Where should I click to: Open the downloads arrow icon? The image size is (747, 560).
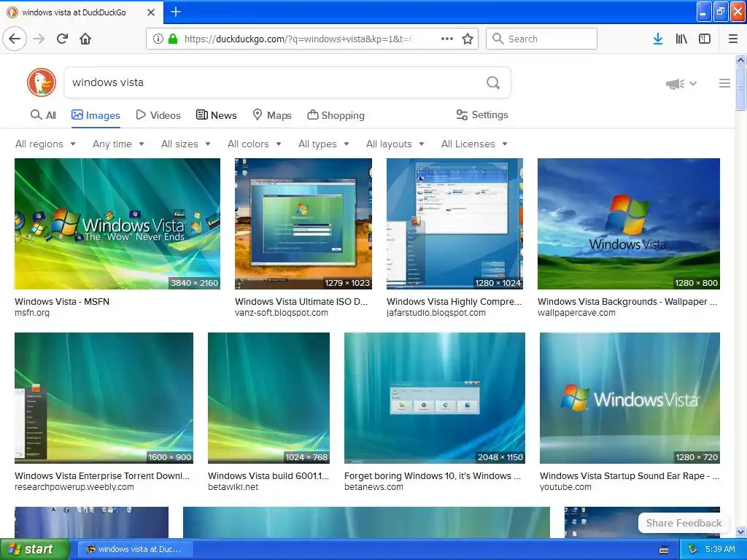point(657,39)
